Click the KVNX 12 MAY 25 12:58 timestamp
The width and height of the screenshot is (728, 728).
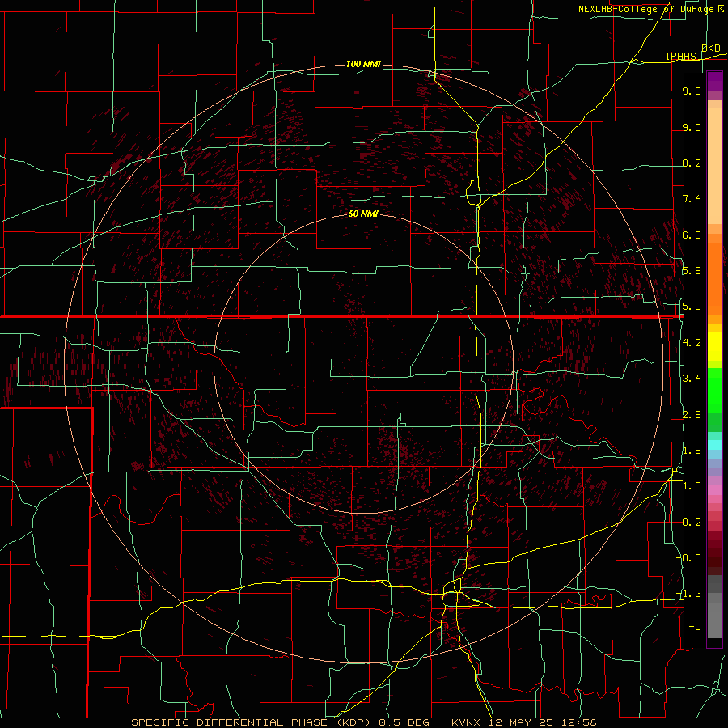tap(523, 722)
